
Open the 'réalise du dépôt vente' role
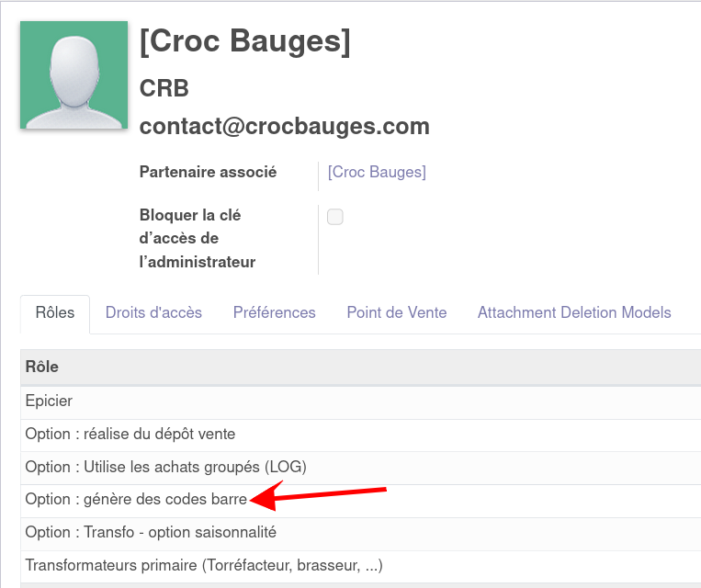[130, 434]
